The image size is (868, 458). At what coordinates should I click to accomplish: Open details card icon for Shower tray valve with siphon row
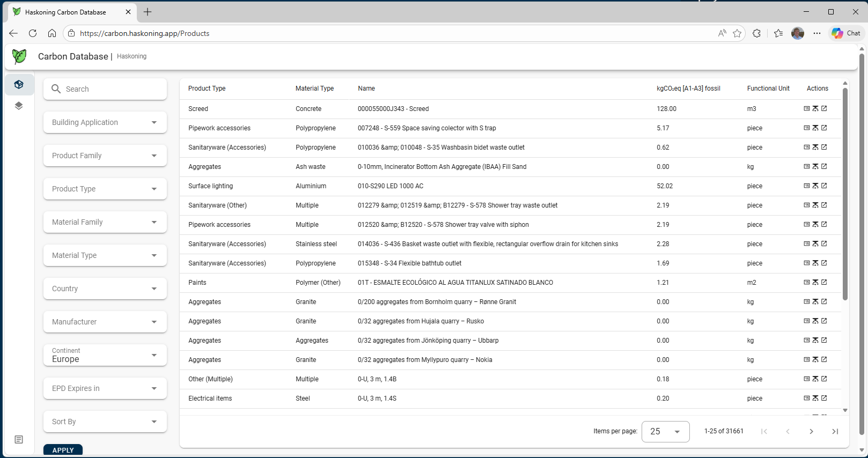(x=806, y=224)
